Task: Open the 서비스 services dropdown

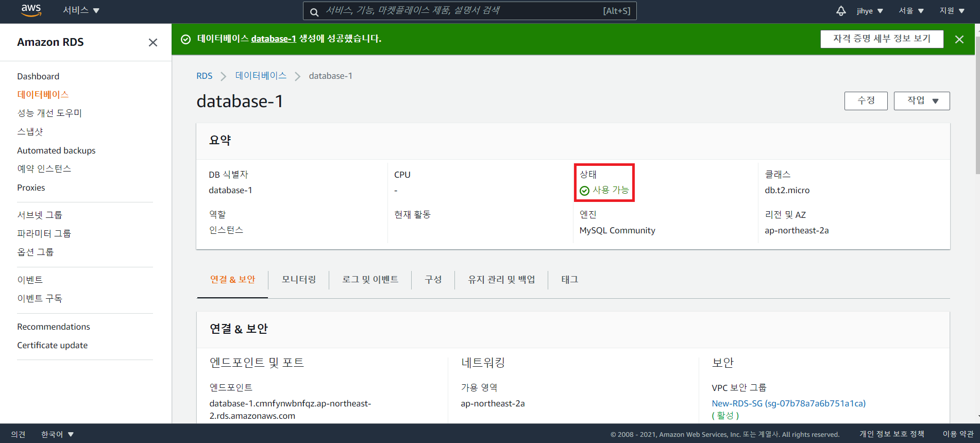Action: pyautogui.click(x=81, y=10)
